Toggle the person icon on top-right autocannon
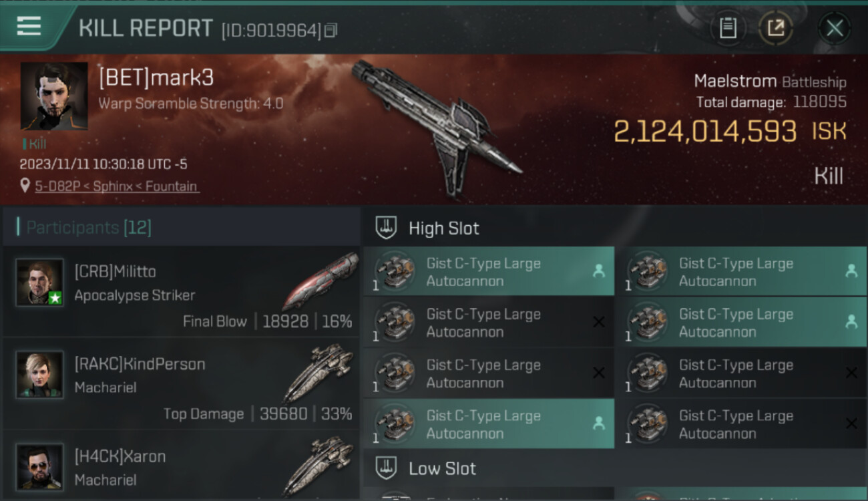The height and width of the screenshot is (501, 868). (x=851, y=271)
